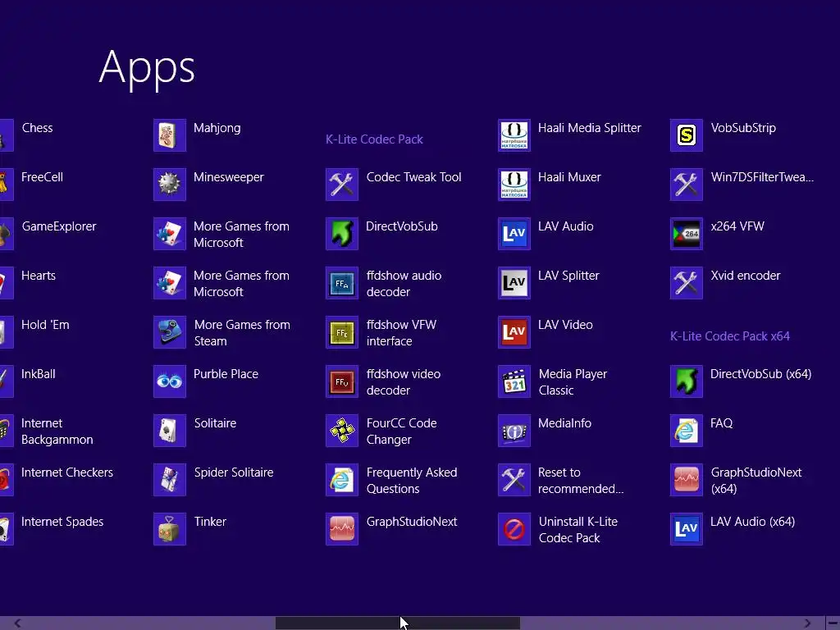840x630 pixels.
Task: Open DirectVobSub (x64) icon
Action: coord(687,381)
